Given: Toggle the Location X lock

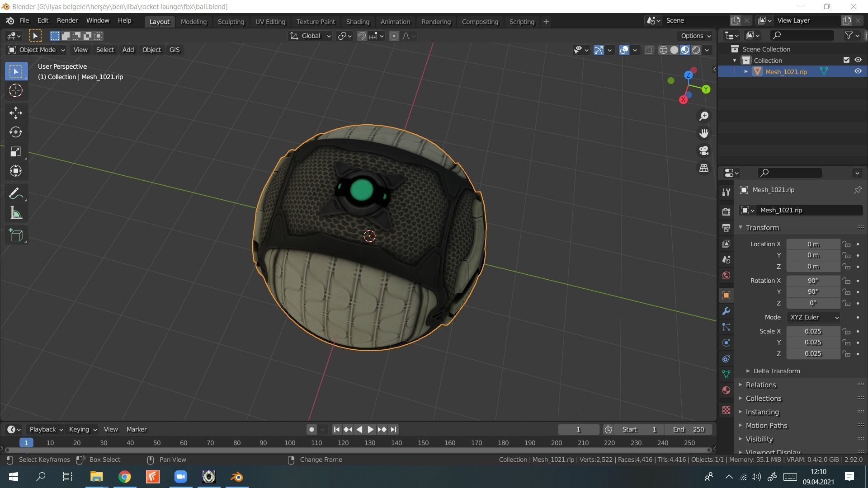Looking at the screenshot, I should coord(846,244).
